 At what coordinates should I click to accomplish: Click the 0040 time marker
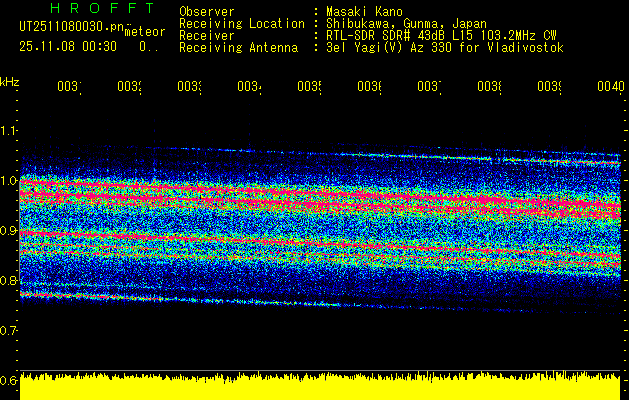pos(611,86)
